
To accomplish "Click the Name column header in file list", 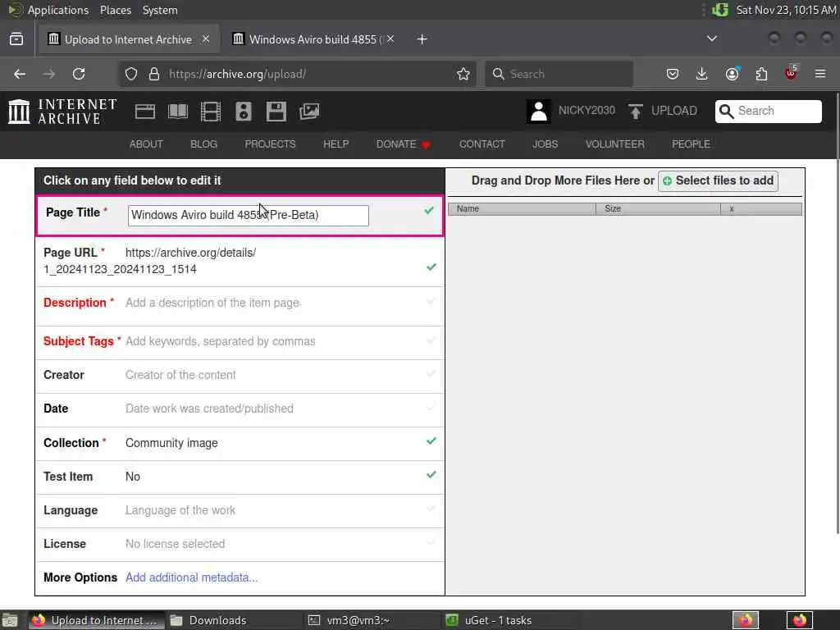I will point(522,209).
